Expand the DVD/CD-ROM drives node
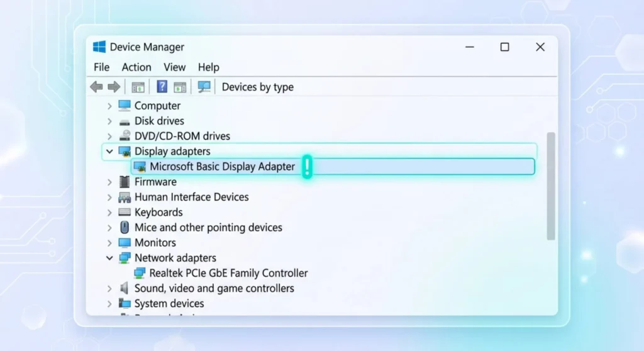The width and height of the screenshot is (644, 351). click(109, 136)
